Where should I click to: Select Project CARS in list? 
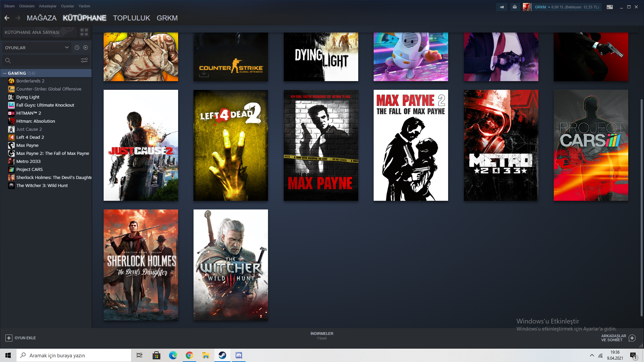(30, 170)
